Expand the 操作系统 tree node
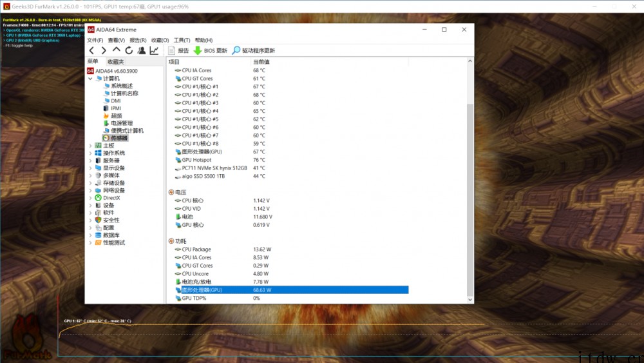The width and height of the screenshot is (644, 363). (90, 153)
